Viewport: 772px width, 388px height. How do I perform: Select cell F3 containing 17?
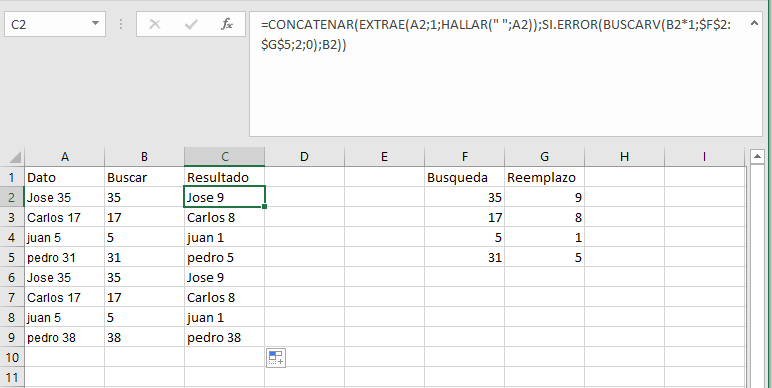464,217
